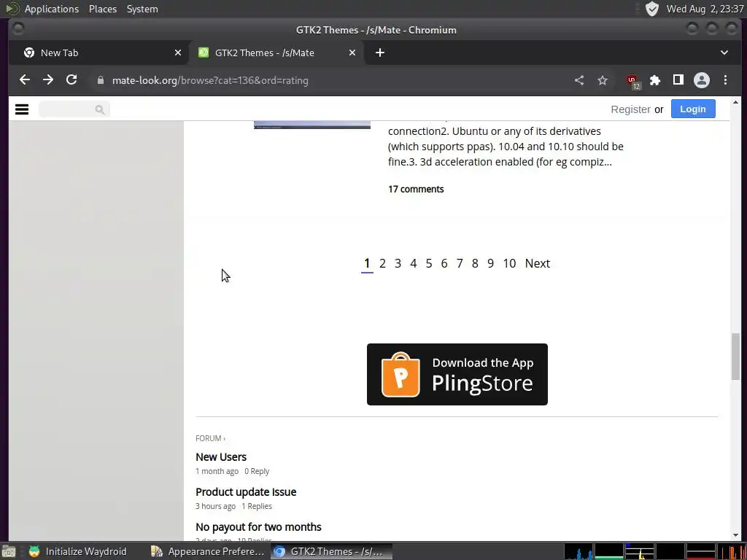
Task: Click the browser forward arrow
Action: [x=48, y=80]
